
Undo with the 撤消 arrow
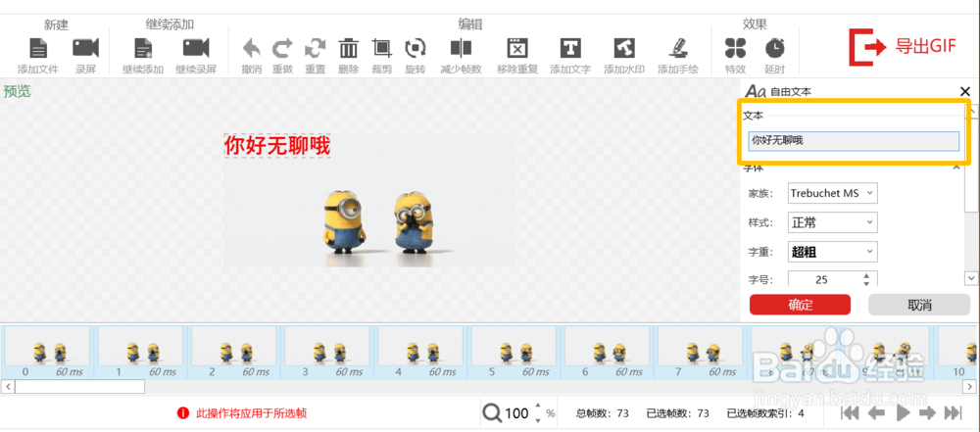tap(251, 48)
